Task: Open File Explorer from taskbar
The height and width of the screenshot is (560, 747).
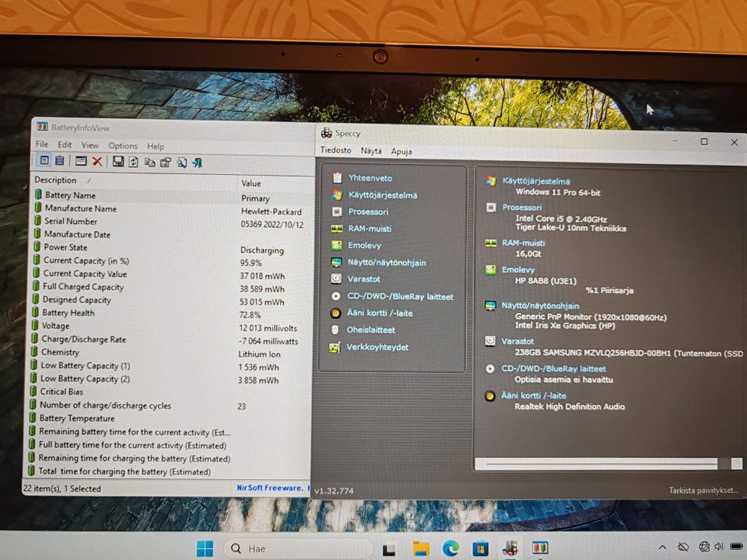Action: 421,549
